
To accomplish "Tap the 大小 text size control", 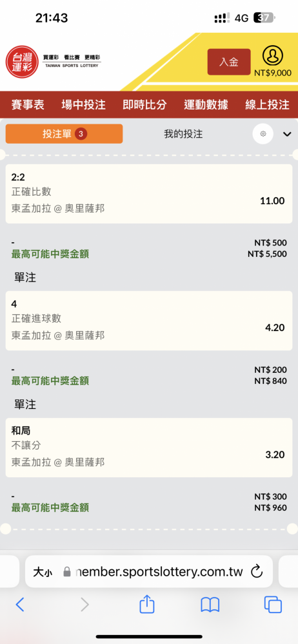I will pyautogui.click(x=43, y=572).
